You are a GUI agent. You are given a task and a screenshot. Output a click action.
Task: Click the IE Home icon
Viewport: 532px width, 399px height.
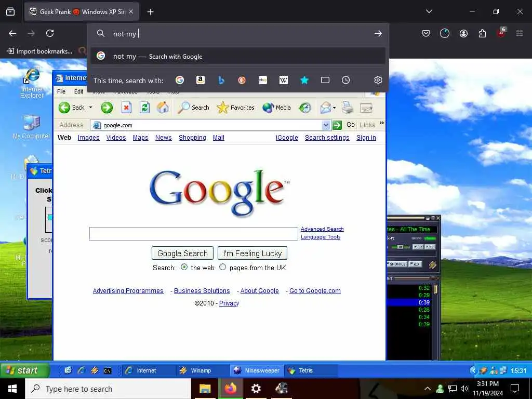(x=163, y=108)
